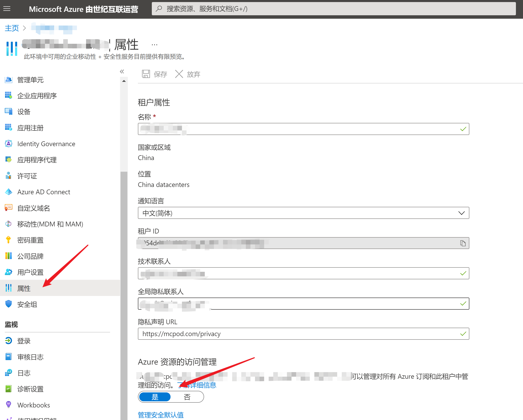This screenshot has width=523, height=420.
Task: Copy tenant ID with the copy icon
Action: click(463, 243)
